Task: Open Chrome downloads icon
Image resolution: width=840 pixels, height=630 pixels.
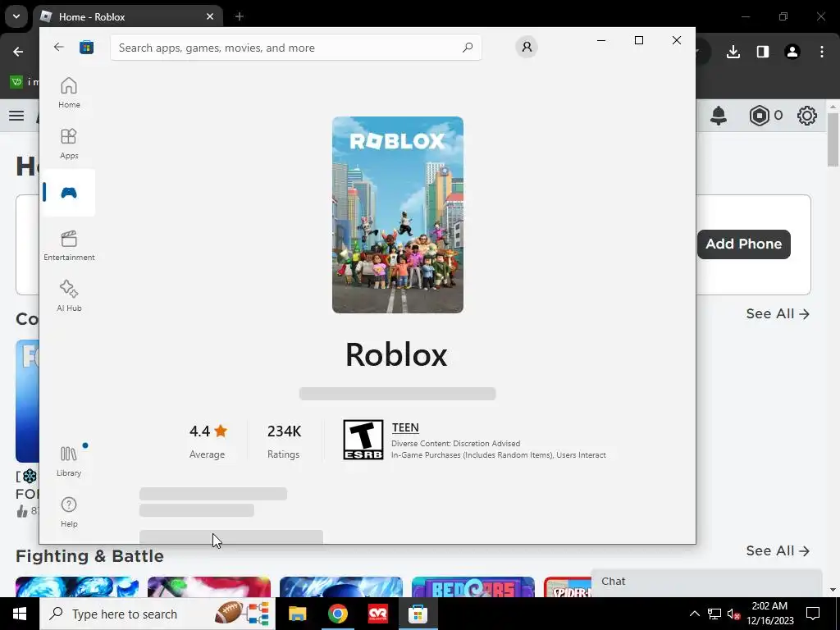Action: coord(733,52)
